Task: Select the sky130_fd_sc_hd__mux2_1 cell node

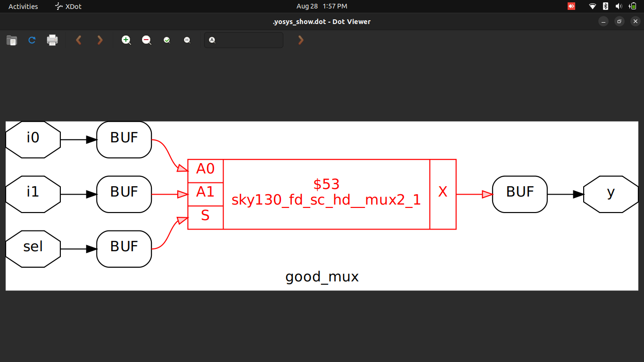Action: tap(325, 193)
